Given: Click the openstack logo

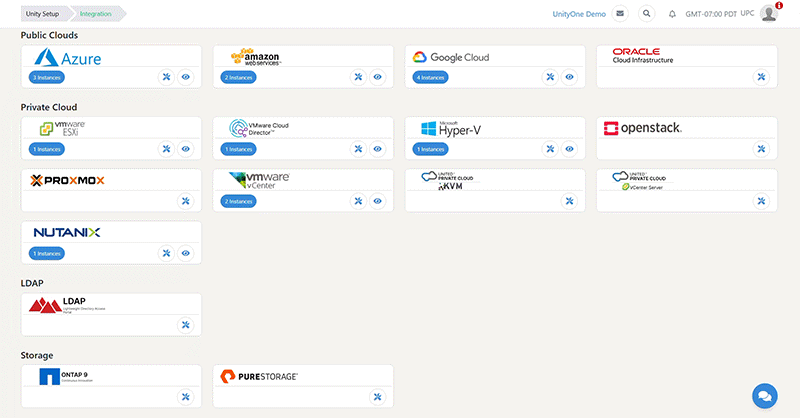Looking at the screenshot, I should pyautogui.click(x=642, y=128).
